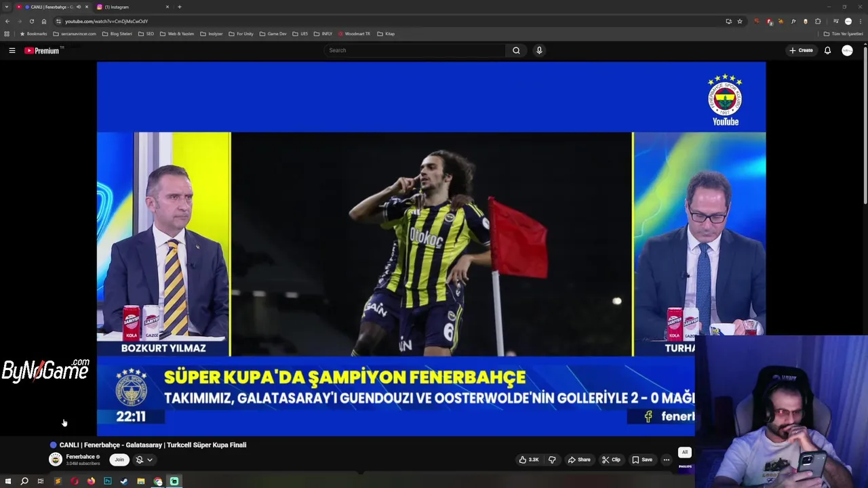Open the UE5 bookmark folder
Viewport: 868px width, 488px height.
coord(300,34)
